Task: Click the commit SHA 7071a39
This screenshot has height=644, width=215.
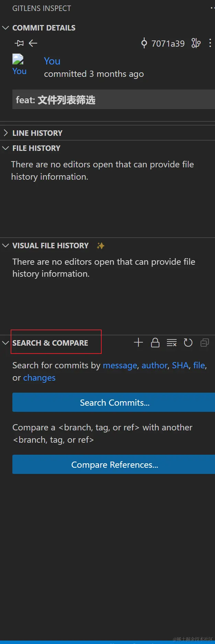Action: (x=168, y=44)
